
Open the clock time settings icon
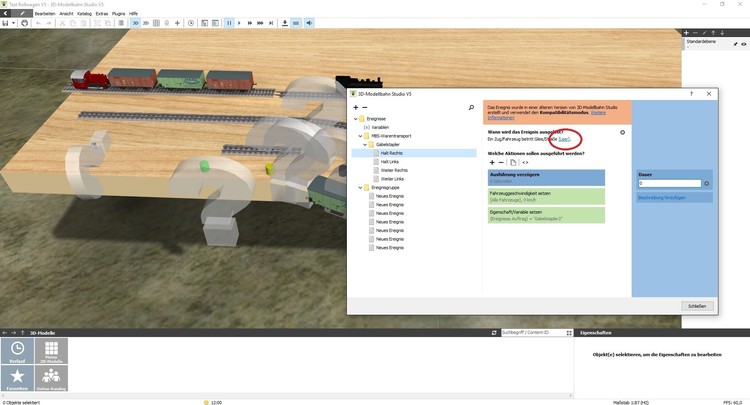[x=191, y=23]
